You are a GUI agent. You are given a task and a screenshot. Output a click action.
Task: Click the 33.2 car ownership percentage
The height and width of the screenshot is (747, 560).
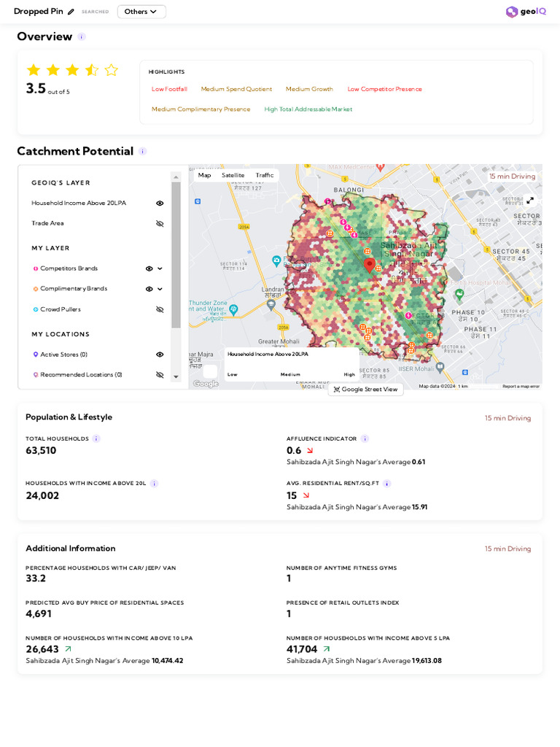[36, 578]
